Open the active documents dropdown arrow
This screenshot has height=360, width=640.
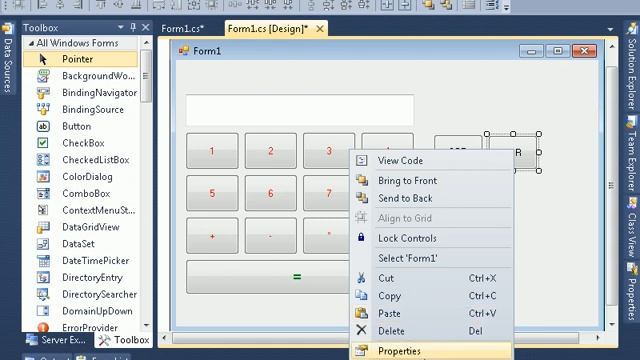coord(610,29)
